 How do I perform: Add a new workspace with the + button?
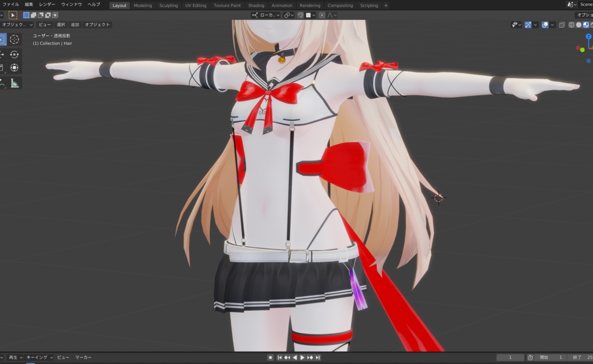coord(386,5)
